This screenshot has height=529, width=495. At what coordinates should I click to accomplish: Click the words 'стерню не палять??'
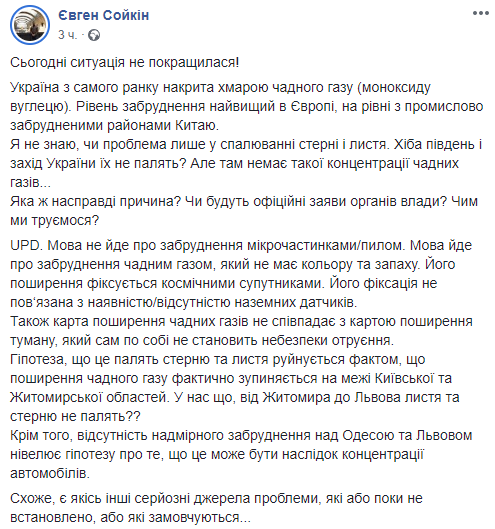[x=75, y=416]
